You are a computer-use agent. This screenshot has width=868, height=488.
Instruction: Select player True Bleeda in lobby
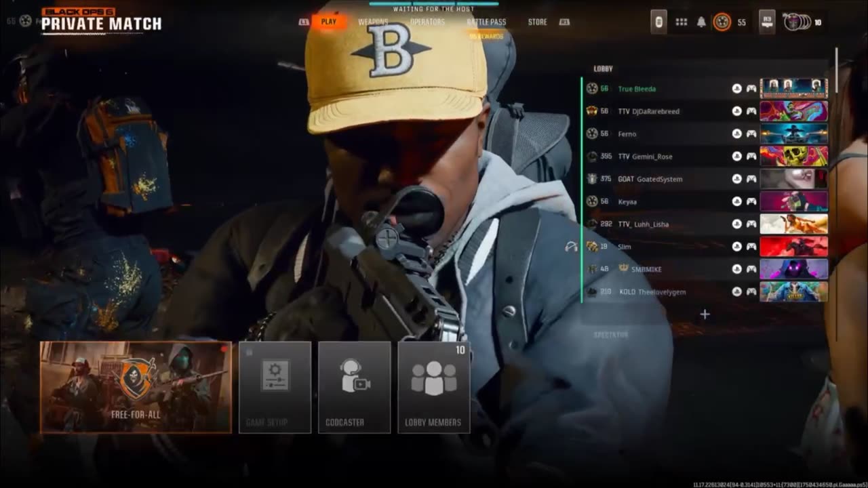pos(705,89)
